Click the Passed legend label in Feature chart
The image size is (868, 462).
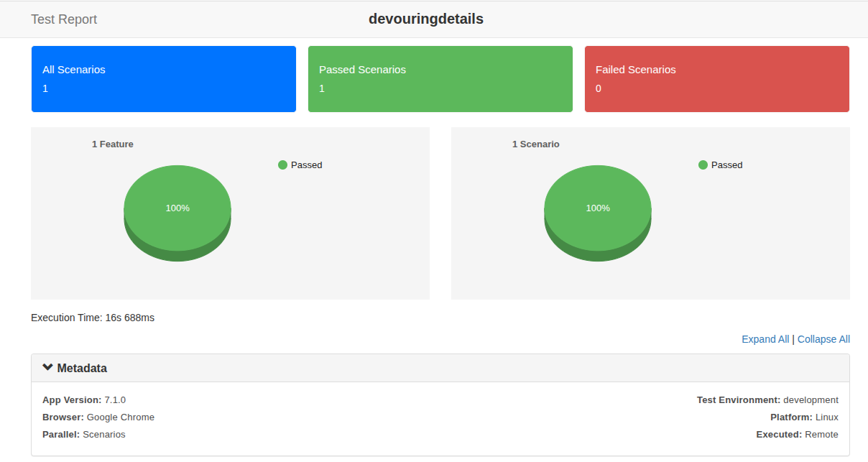307,165
